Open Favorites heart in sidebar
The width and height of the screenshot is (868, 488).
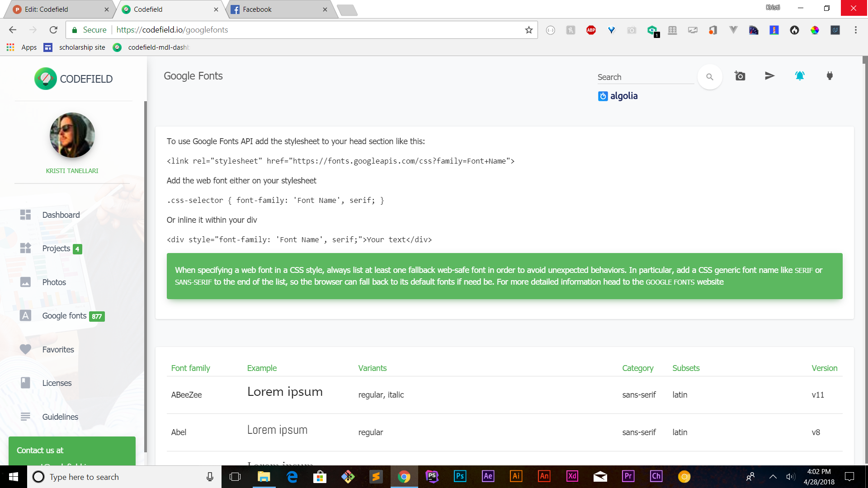pyautogui.click(x=58, y=350)
